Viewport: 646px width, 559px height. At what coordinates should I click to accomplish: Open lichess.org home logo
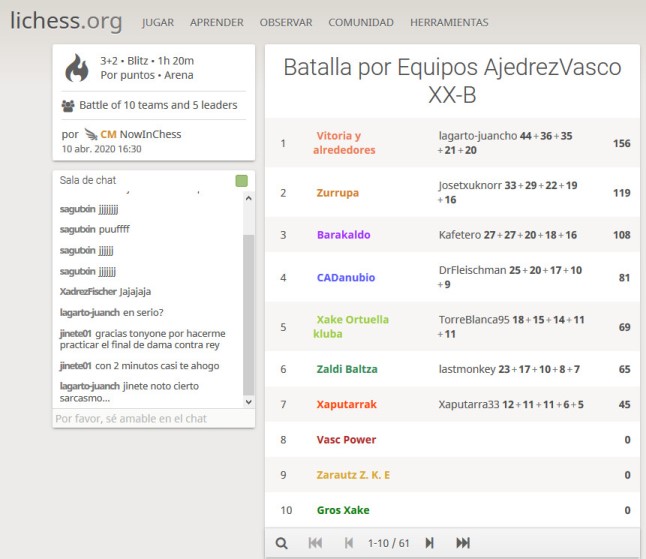[66, 21]
